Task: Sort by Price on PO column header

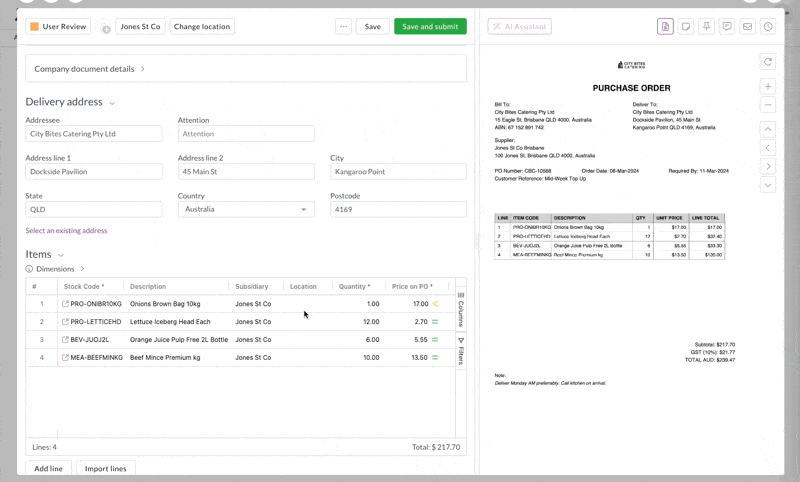Action: [x=412, y=287]
